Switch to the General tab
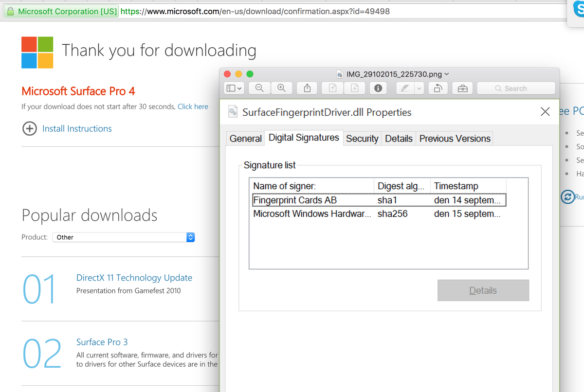Viewport: 584px width, 392px height. (x=246, y=139)
